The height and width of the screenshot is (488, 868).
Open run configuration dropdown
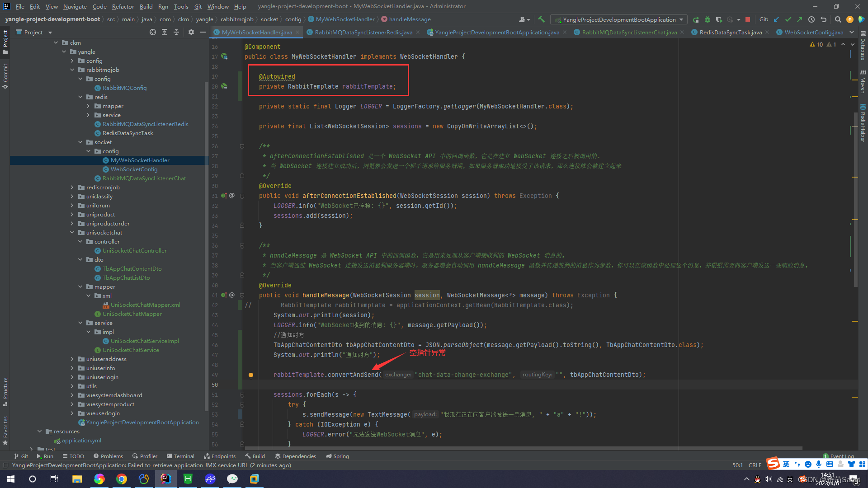[619, 19]
